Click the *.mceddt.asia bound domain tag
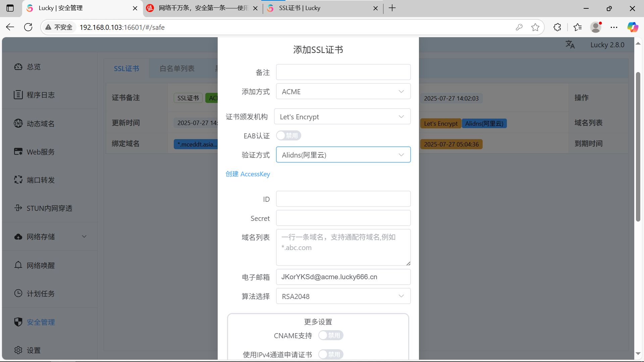The width and height of the screenshot is (644, 362). coord(196,144)
